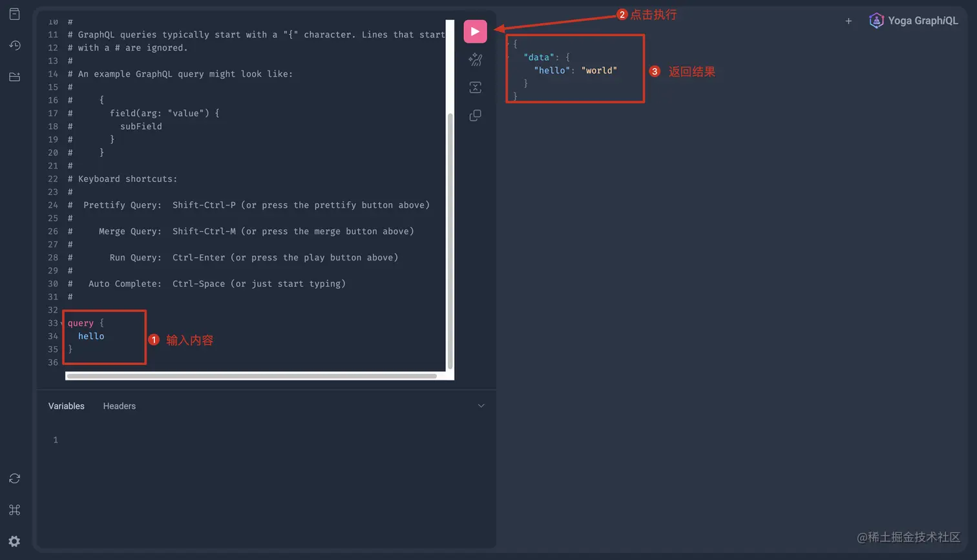
Task: Show the query history panel
Action: pyautogui.click(x=14, y=45)
